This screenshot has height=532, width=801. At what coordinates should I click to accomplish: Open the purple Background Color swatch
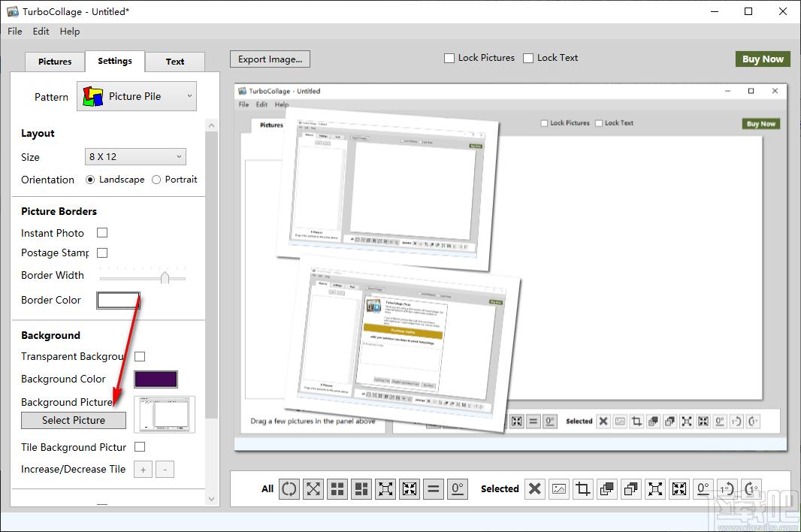tap(156, 379)
